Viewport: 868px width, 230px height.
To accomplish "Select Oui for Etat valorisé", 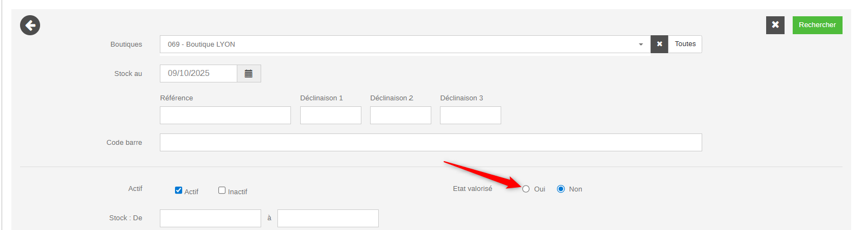I will pyautogui.click(x=526, y=189).
